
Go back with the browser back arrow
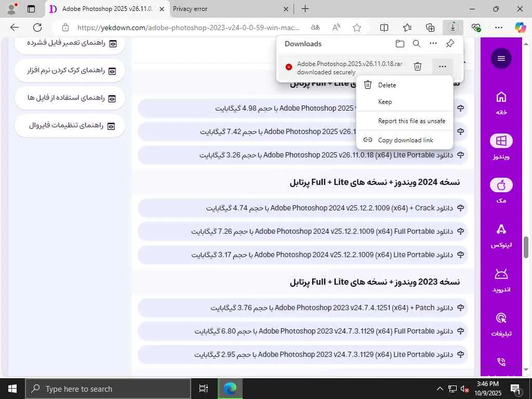pyautogui.click(x=14, y=28)
